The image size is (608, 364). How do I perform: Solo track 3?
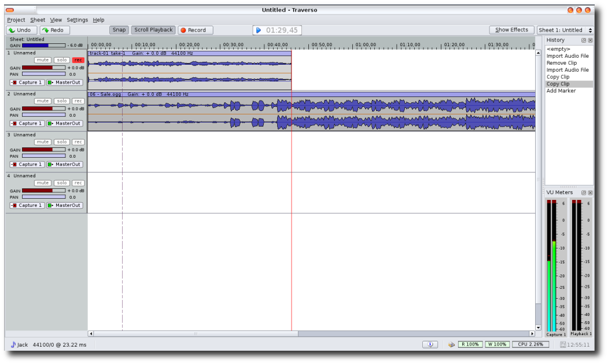[61, 142]
